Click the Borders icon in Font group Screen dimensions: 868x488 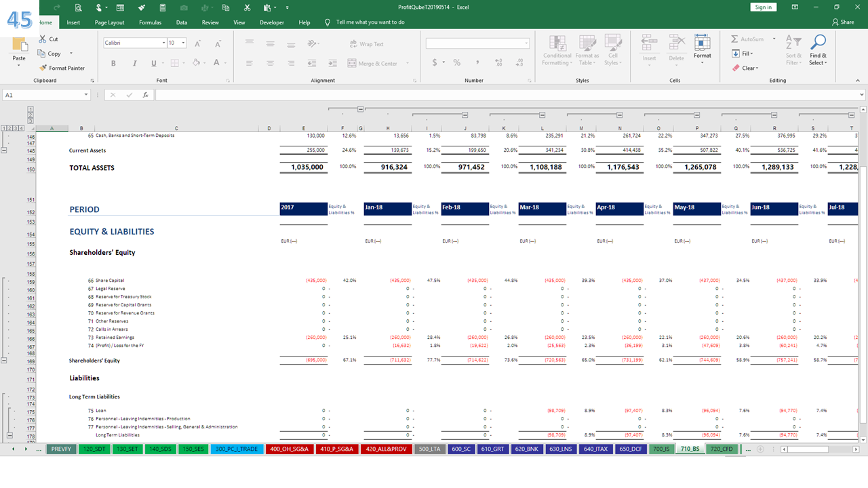pos(174,63)
